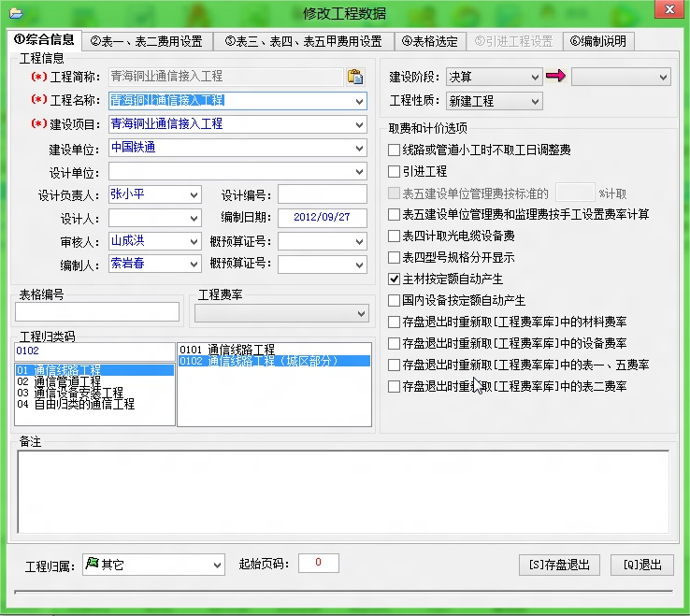Open the 设计单位 dropdown

point(359,172)
